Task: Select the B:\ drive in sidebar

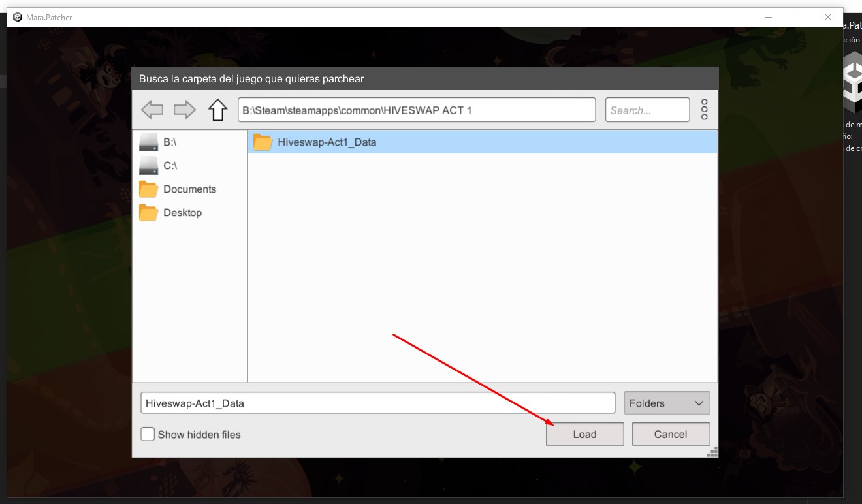Action: [x=189, y=142]
